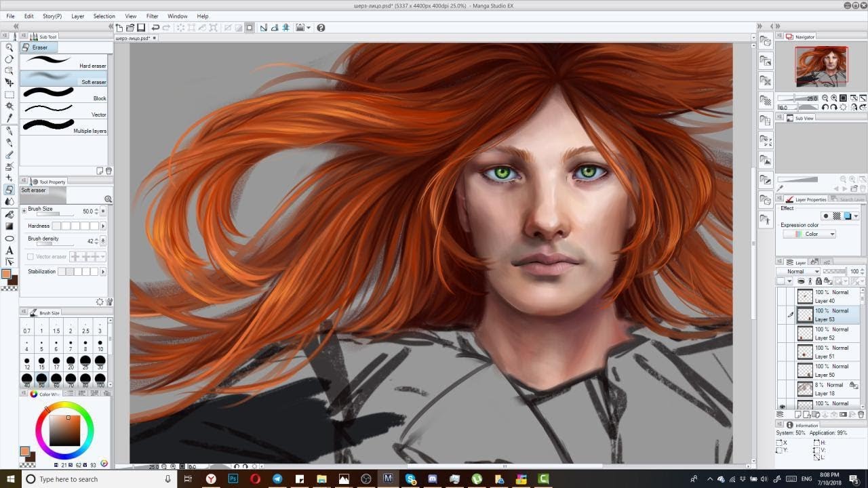Open Opera browser from the taskbar
Screen dimensions: 868x488
255,479
